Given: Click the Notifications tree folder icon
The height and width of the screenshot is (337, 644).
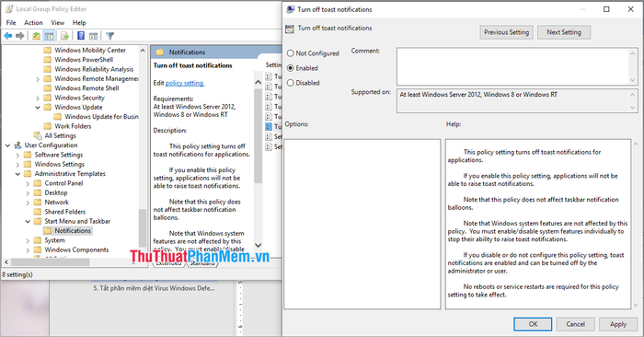Looking at the screenshot, I should coord(48,230).
